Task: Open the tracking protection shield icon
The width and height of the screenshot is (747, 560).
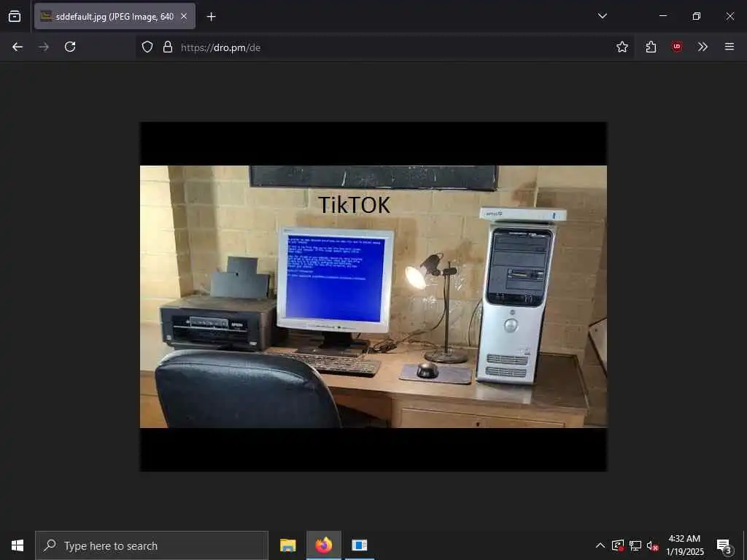Action: pyautogui.click(x=147, y=47)
